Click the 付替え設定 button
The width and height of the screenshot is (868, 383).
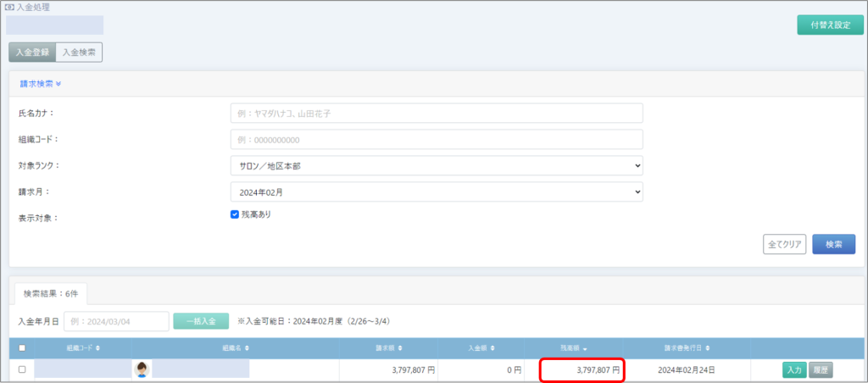[x=829, y=25]
